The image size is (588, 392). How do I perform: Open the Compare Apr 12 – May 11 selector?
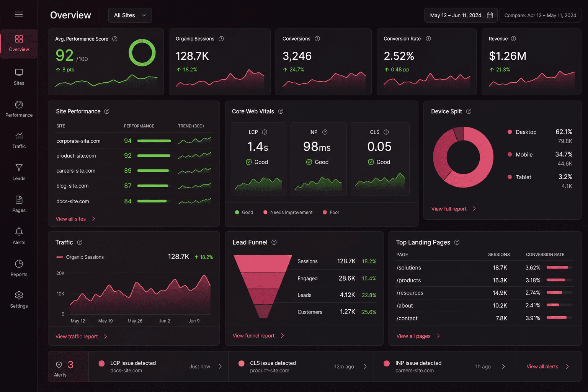[x=540, y=15]
